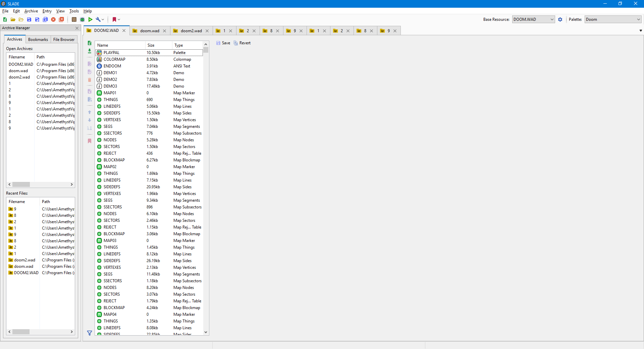This screenshot has height=349, width=644.
Task: Close the doom.wad tab
Action: coord(164,31)
